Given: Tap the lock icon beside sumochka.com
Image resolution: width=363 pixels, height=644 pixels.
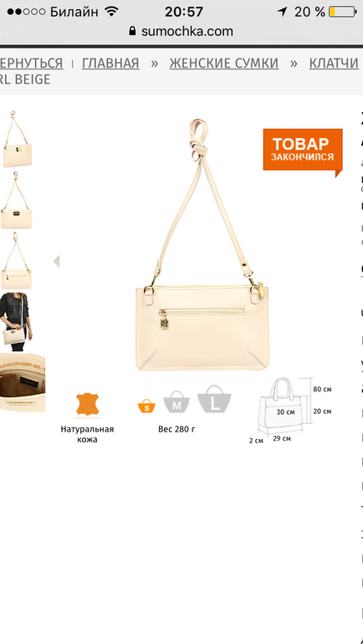Looking at the screenshot, I should pyautogui.click(x=132, y=31).
